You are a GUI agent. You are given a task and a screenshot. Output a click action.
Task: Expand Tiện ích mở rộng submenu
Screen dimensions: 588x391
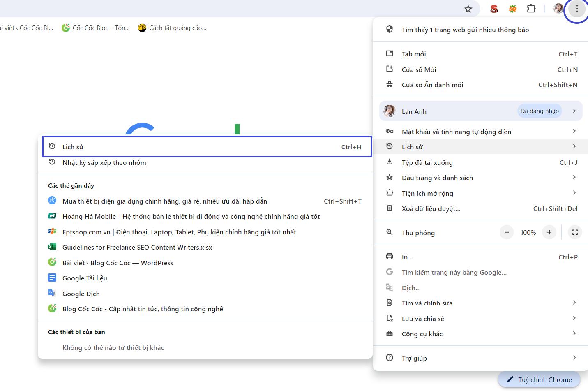(481, 193)
